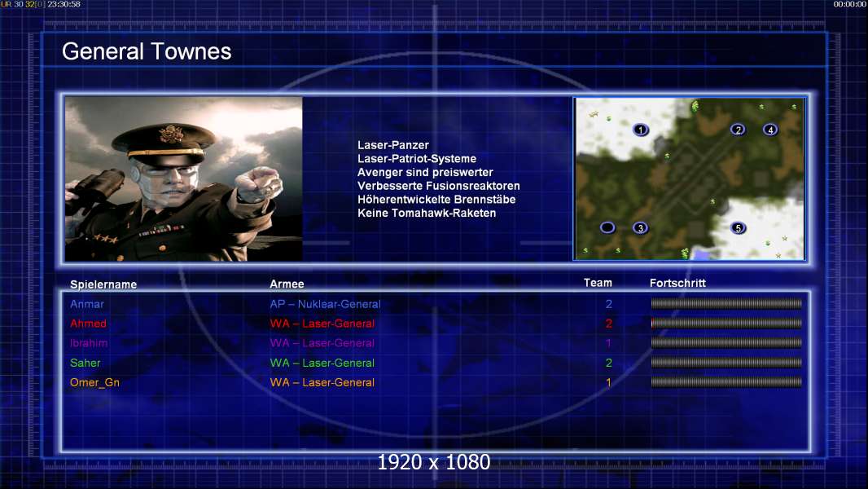Select player name Ibrahim
Viewport: 868px width, 489px height.
pyautogui.click(x=89, y=343)
